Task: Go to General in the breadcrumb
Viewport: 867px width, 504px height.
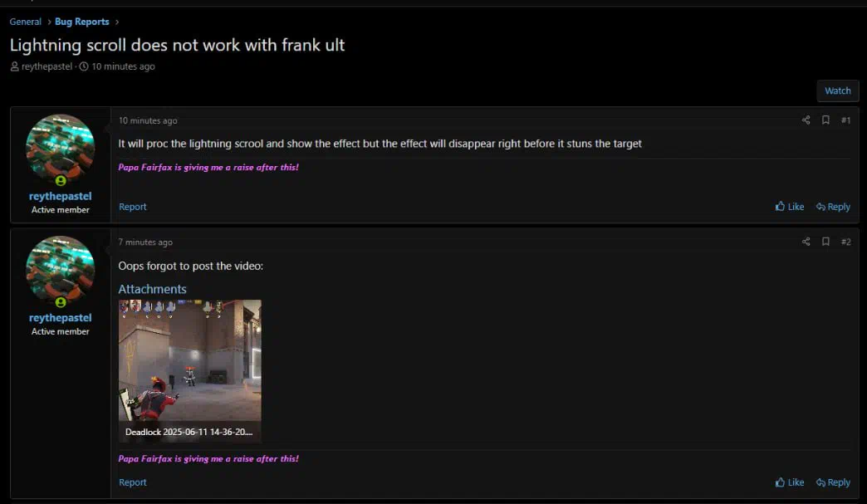Action: [26, 22]
